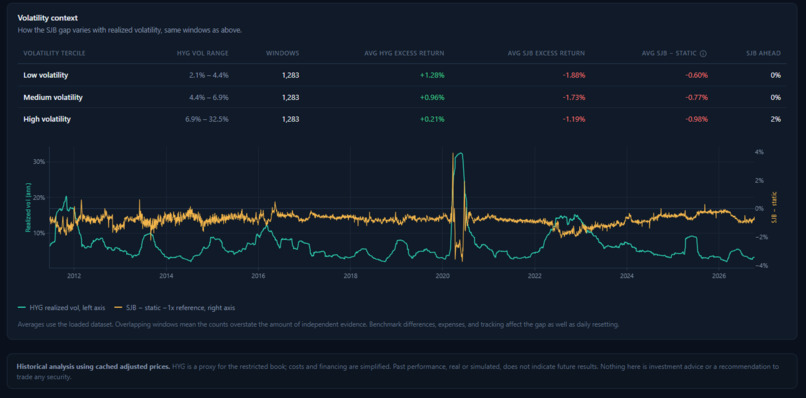Click the +0.21% HYG excess return value

[432, 119]
